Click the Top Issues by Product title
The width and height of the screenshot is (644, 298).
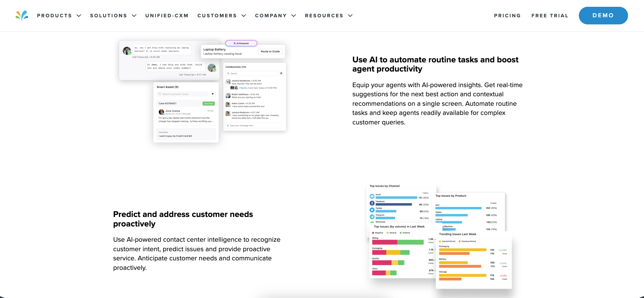(x=451, y=196)
